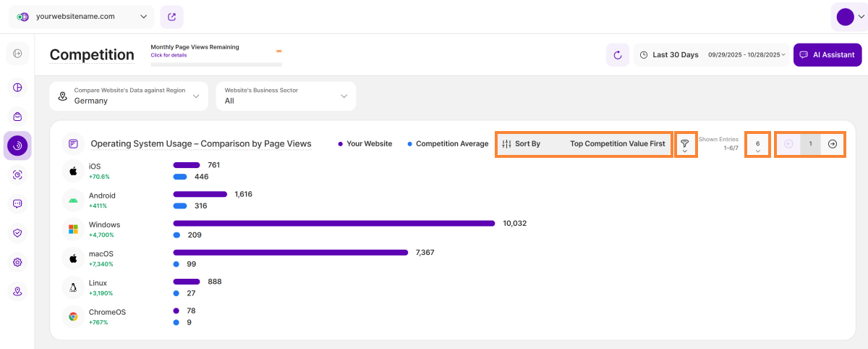Toggle the Your Website legend series

pyautogui.click(x=365, y=144)
